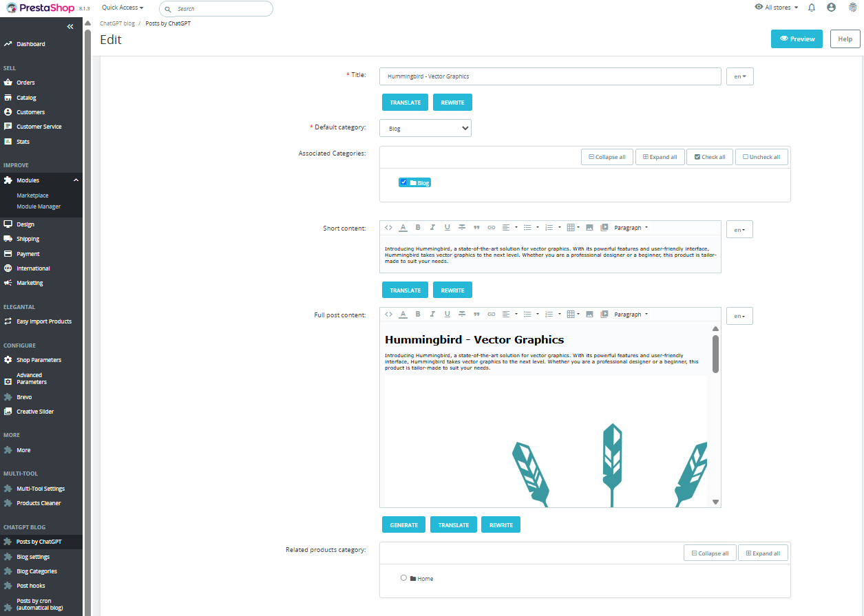Click the Help button
This screenshot has width=864, height=616.
[x=845, y=39]
